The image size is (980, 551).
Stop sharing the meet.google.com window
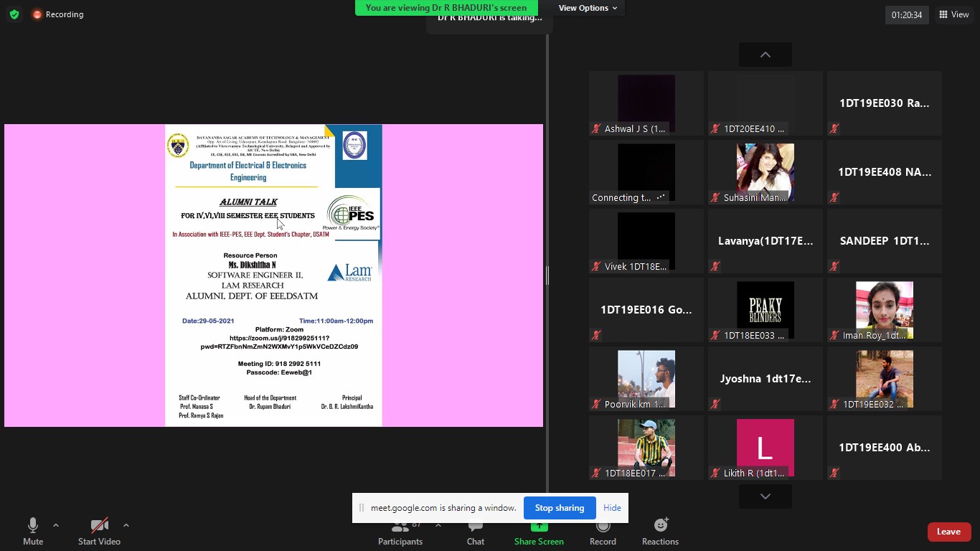click(x=560, y=508)
